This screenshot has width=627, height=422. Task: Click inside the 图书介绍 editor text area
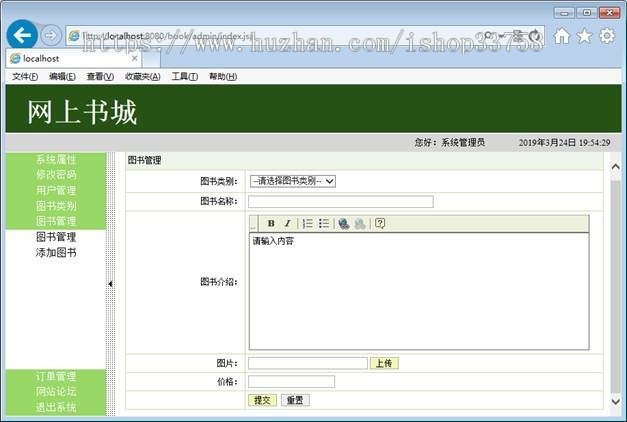click(x=419, y=292)
